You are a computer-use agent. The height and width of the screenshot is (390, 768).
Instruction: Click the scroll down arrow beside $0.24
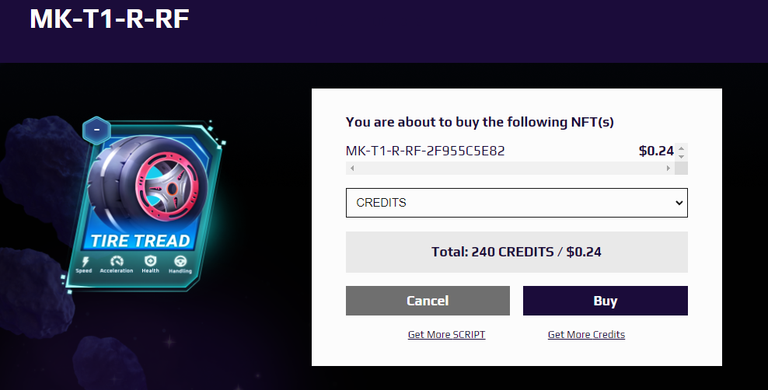click(x=681, y=156)
